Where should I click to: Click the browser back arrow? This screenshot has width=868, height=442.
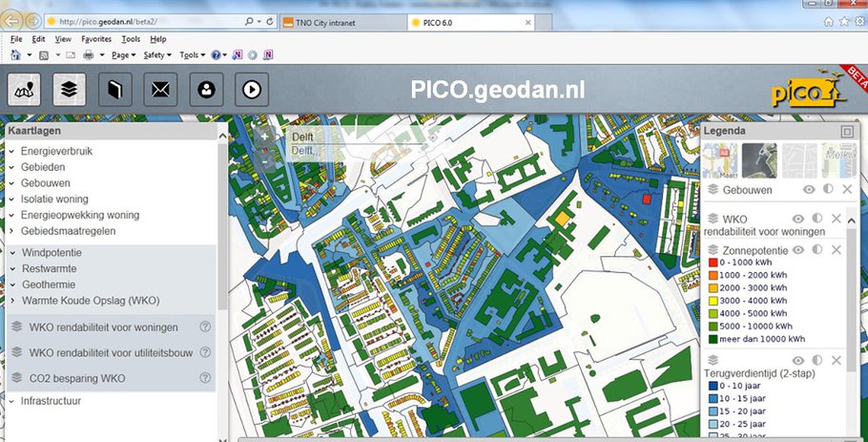tap(11, 21)
